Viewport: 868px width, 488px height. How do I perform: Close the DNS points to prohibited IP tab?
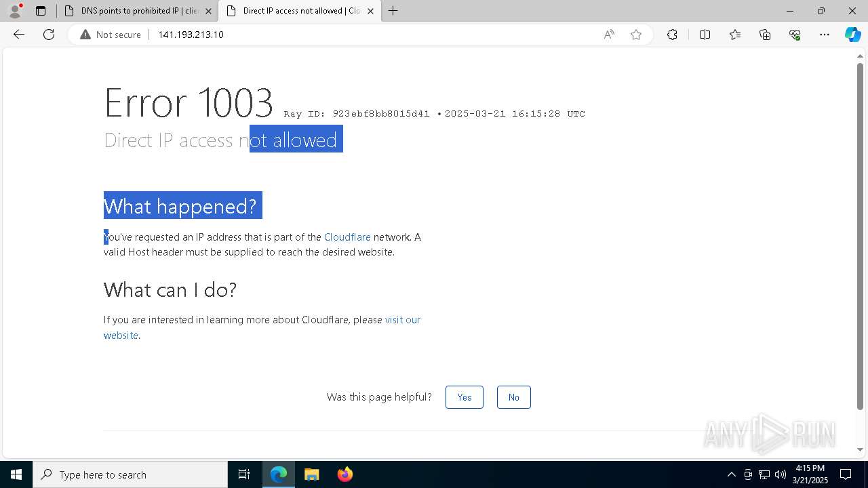coord(208,11)
